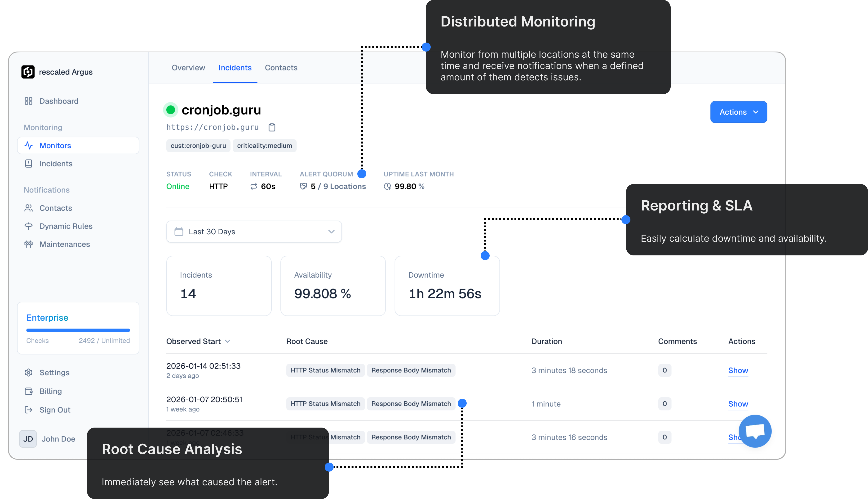Click the Billing wallet icon
This screenshot has width=868, height=499.
[28, 391]
